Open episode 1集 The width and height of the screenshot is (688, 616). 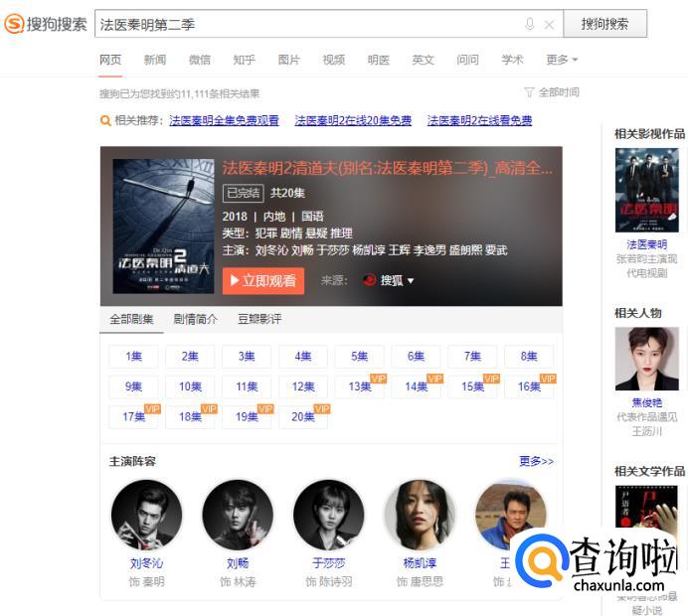pos(133,357)
